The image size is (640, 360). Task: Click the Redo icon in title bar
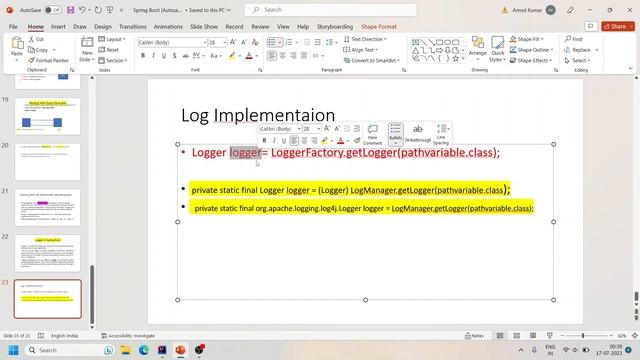pos(98,10)
